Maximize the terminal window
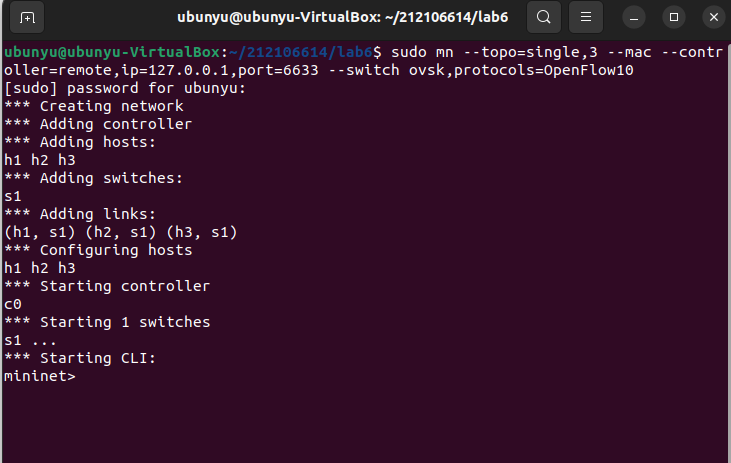 point(673,17)
